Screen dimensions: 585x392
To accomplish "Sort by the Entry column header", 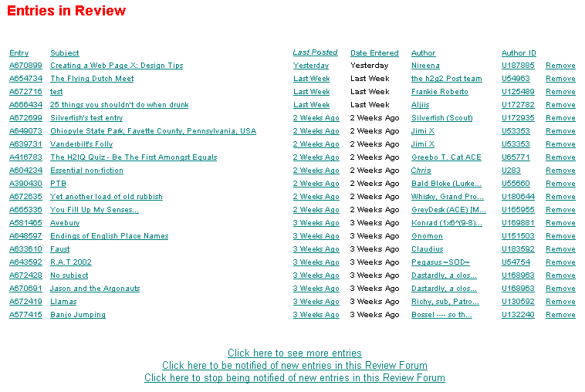I will click(19, 53).
